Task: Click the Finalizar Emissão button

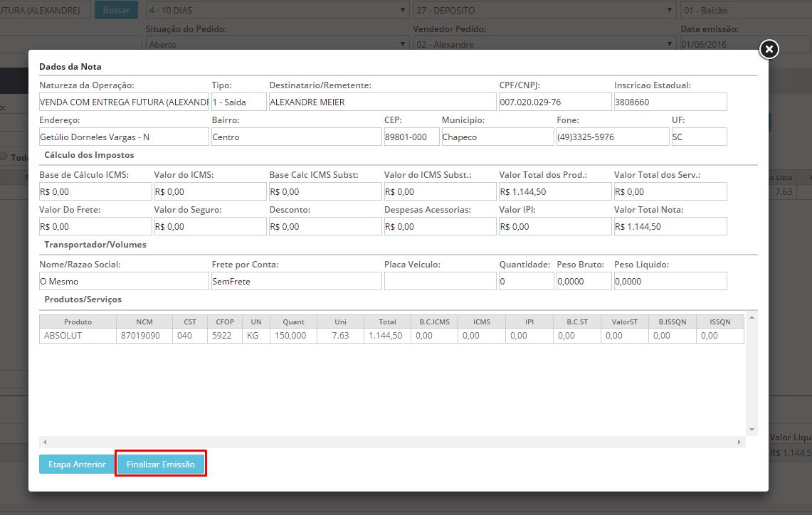Action: coord(161,464)
